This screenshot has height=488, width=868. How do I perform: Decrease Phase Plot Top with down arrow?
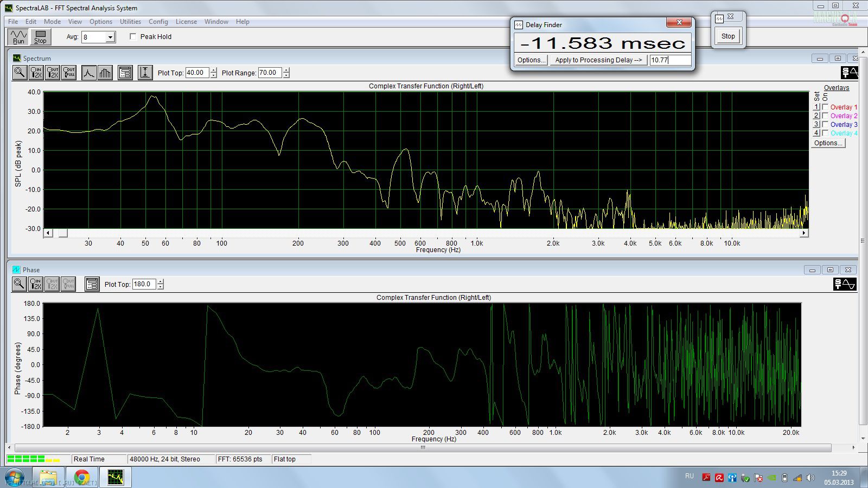click(x=160, y=287)
